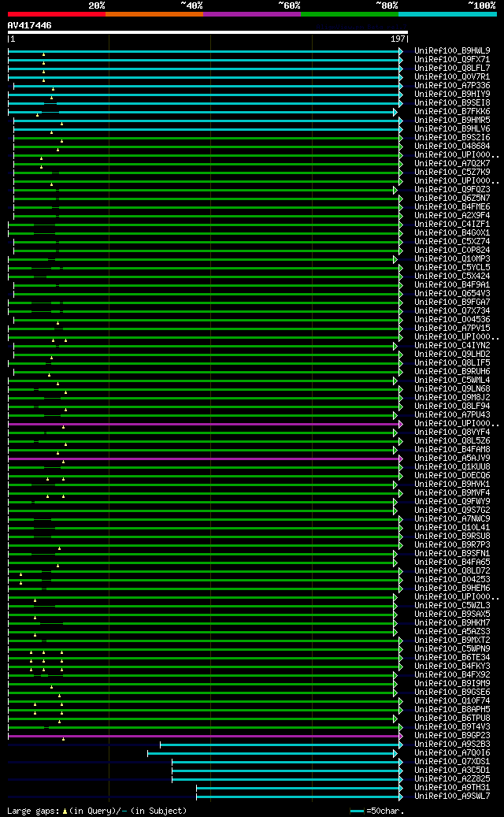This screenshot has width=504, height=817.
Task: Select hit UniRef100_B9SAX5
Action: click(452, 614)
